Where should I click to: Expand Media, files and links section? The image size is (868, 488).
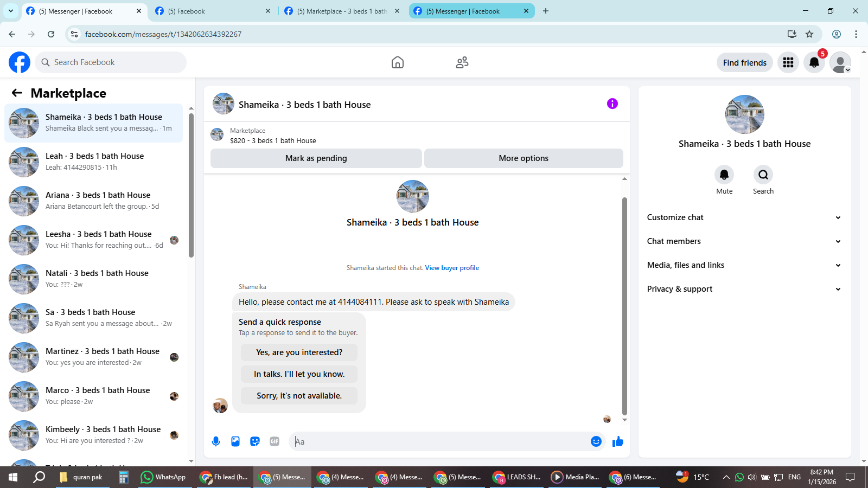pyautogui.click(x=744, y=265)
